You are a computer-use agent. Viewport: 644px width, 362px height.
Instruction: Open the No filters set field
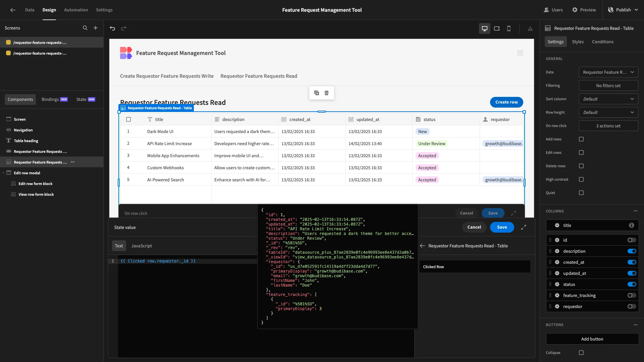click(x=608, y=85)
